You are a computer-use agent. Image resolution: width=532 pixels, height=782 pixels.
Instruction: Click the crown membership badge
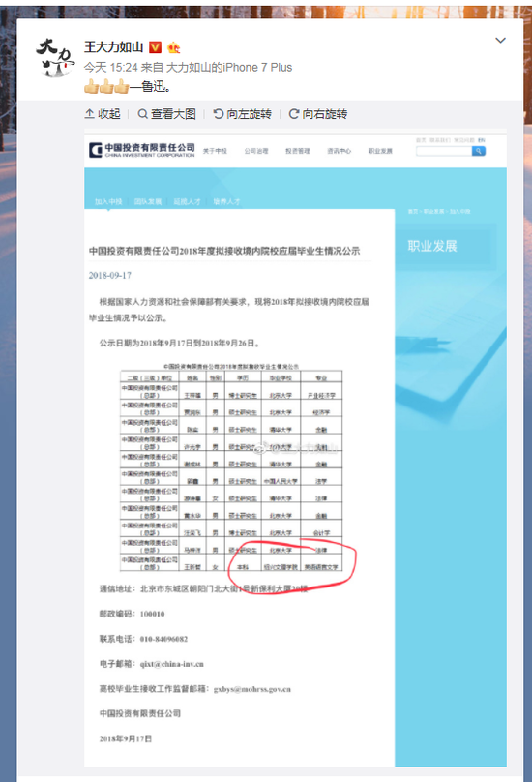[x=173, y=47]
